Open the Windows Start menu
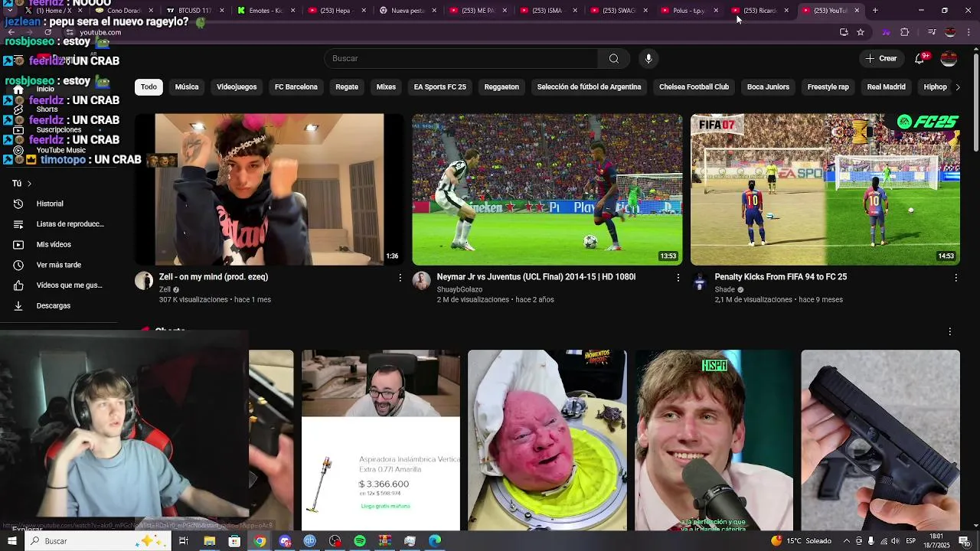The width and height of the screenshot is (980, 551). click(x=12, y=541)
